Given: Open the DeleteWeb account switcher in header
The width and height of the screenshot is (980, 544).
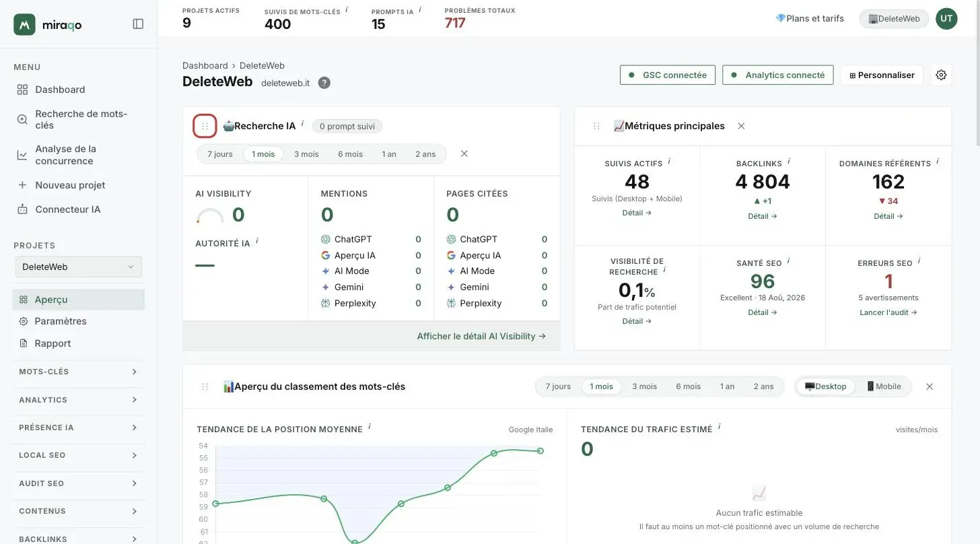Looking at the screenshot, I should point(894,19).
